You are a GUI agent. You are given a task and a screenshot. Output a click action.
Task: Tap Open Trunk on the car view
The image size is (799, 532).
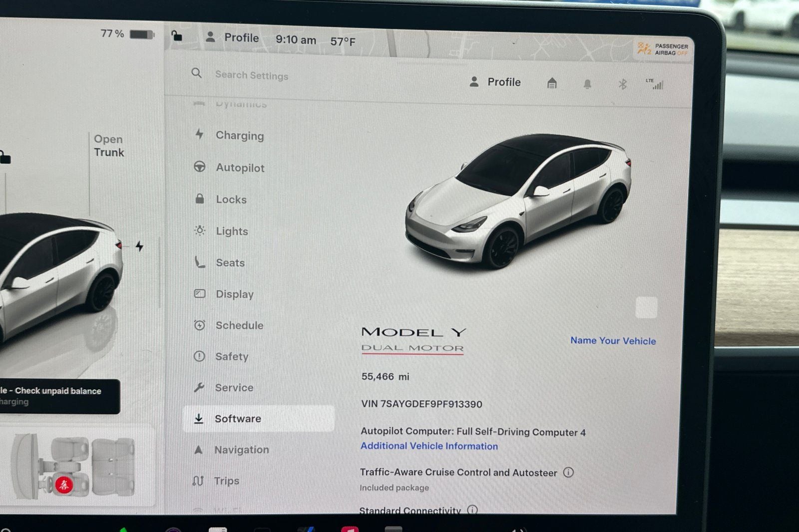pos(109,146)
